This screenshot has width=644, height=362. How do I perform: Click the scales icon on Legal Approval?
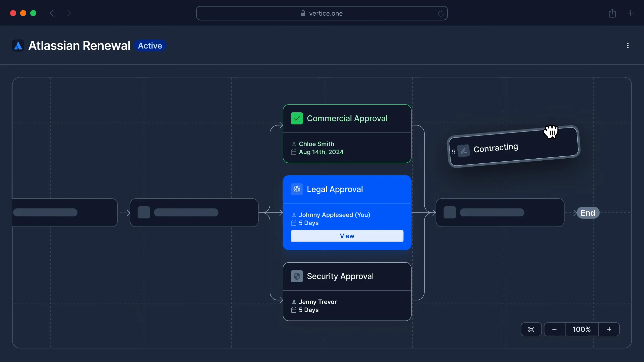pyautogui.click(x=296, y=189)
